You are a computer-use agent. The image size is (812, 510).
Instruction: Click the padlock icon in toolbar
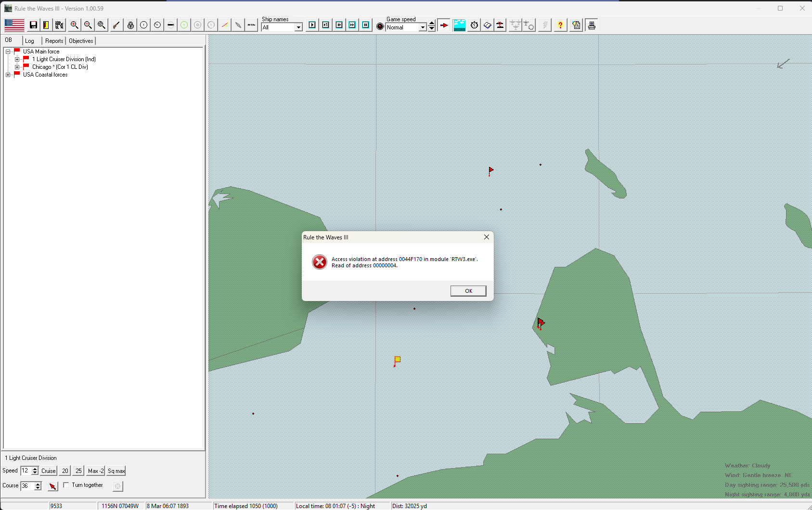pyautogui.click(x=130, y=25)
